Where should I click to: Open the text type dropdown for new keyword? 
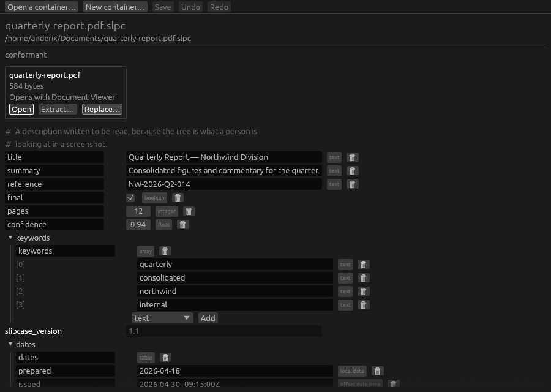click(163, 318)
